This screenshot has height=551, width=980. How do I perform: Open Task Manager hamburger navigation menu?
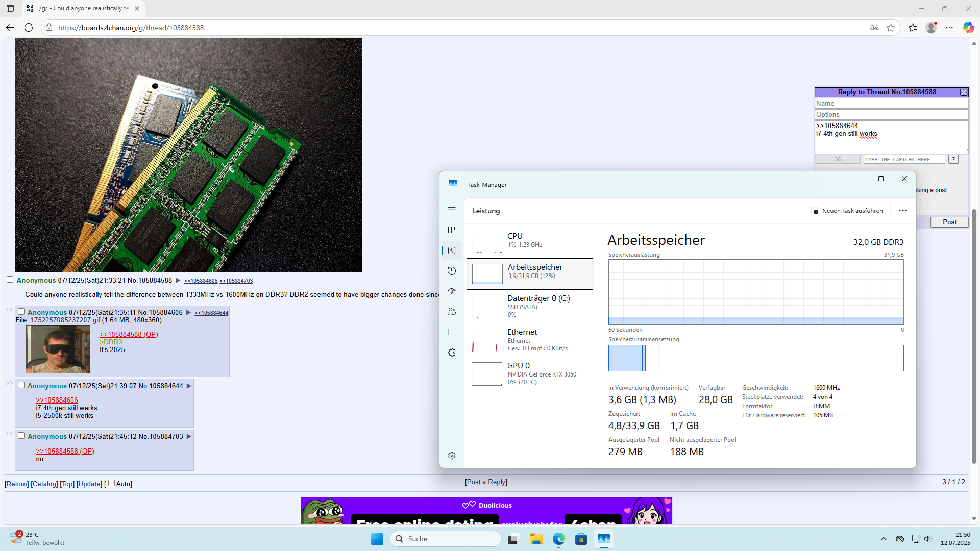click(452, 210)
